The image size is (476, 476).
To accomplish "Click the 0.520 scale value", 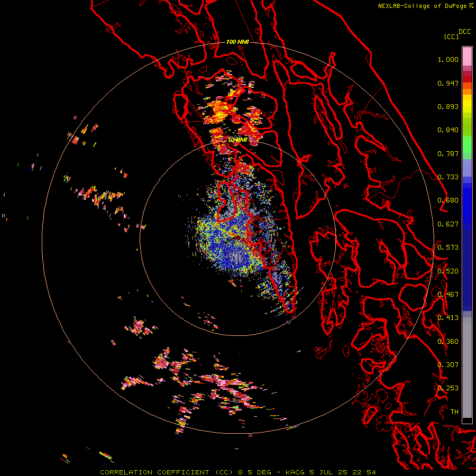I will (x=448, y=271).
